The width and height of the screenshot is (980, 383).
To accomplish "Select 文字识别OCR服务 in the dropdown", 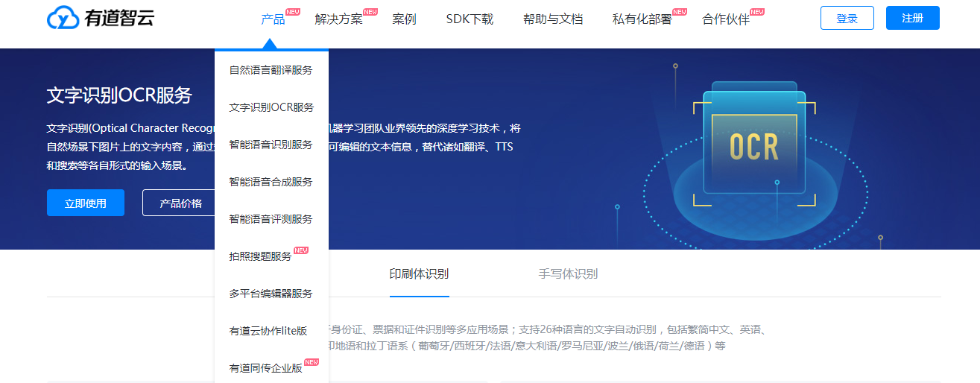I will pyautogui.click(x=271, y=107).
